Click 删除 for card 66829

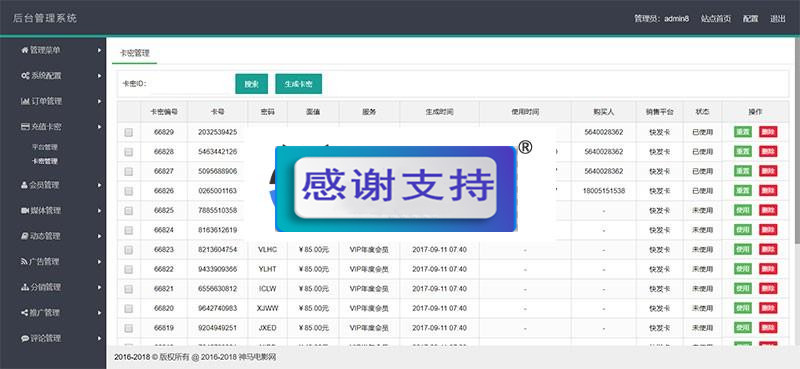click(768, 132)
